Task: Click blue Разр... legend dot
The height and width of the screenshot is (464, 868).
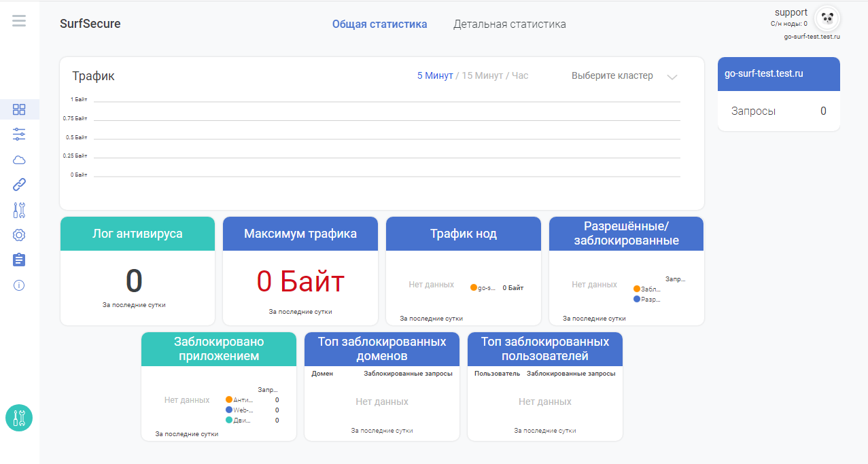Action: coord(637,299)
